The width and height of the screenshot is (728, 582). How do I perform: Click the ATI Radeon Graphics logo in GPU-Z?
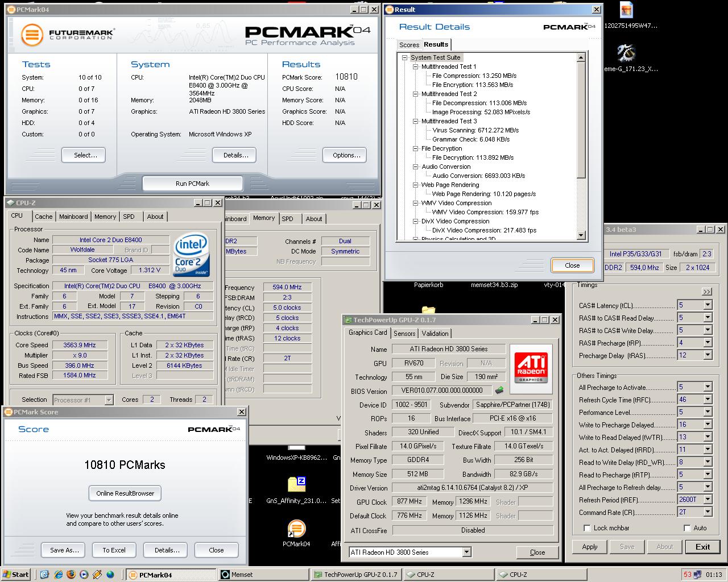click(x=531, y=368)
